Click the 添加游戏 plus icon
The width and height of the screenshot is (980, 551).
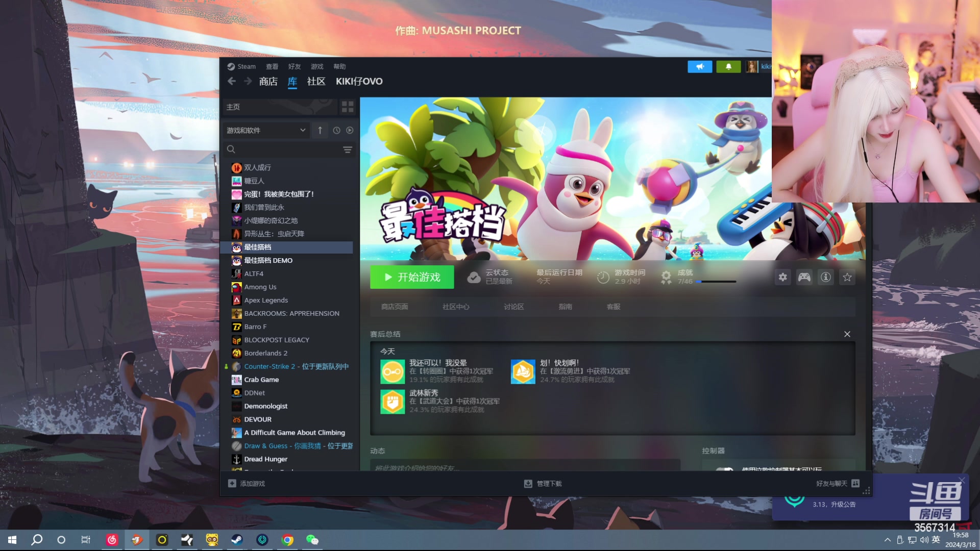click(232, 484)
